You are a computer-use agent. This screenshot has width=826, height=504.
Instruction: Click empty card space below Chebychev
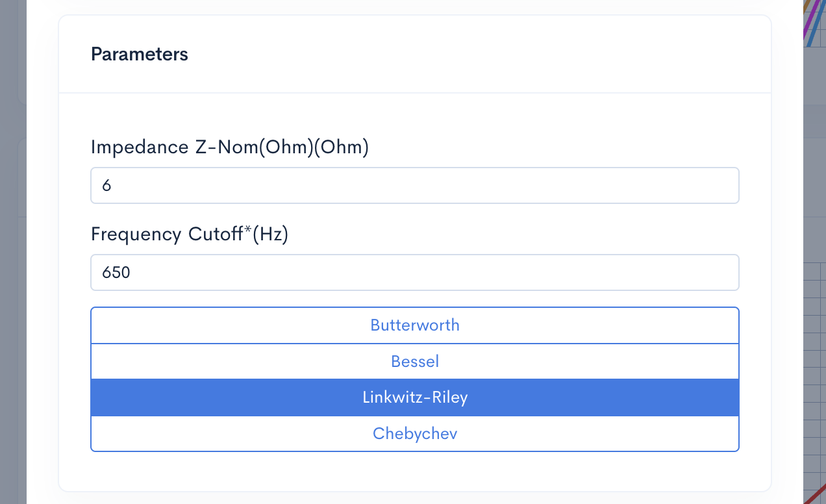point(414,471)
